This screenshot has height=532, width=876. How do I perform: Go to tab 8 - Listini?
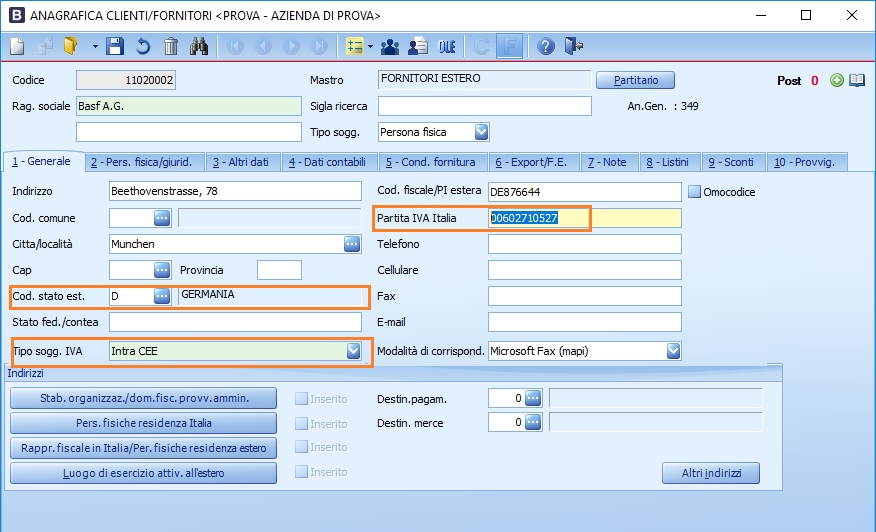click(x=668, y=162)
